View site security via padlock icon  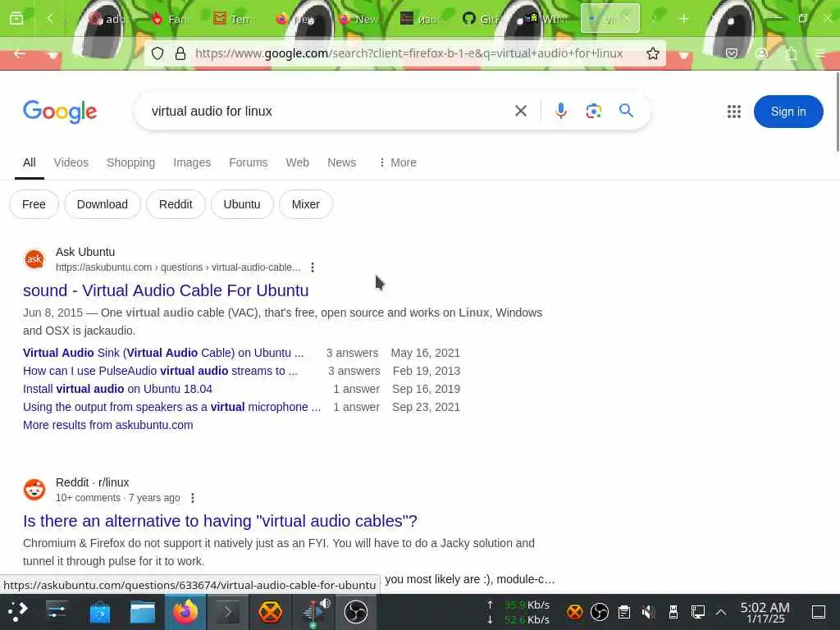(x=180, y=53)
